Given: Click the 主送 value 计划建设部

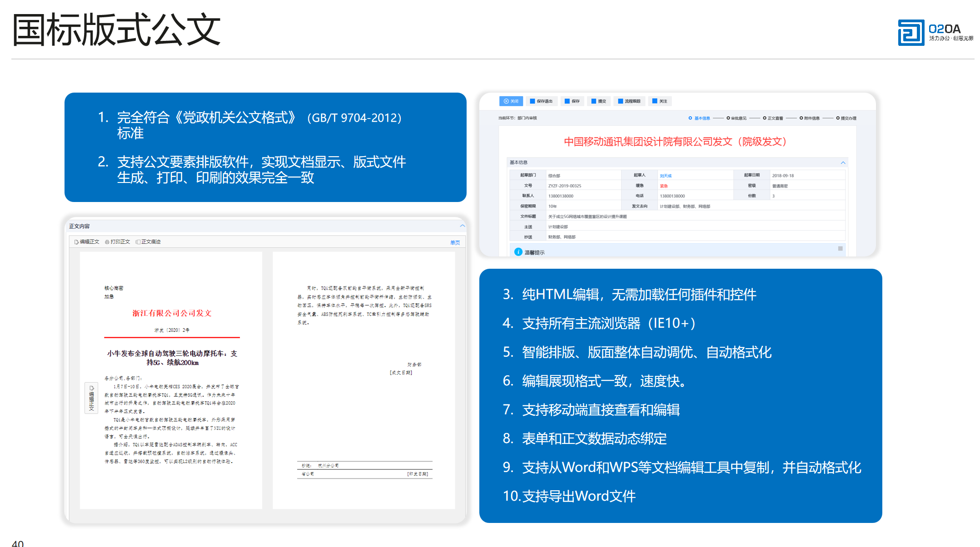Looking at the screenshot, I should pos(558,227).
